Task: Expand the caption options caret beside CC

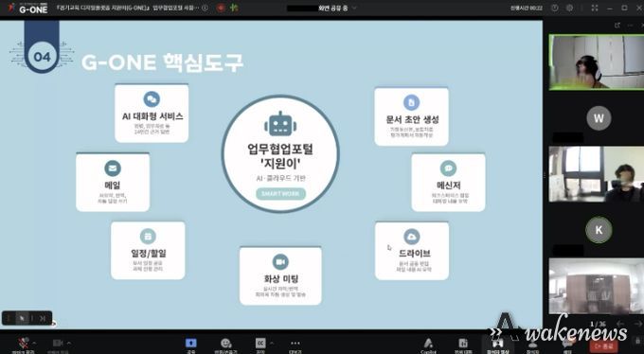Action: point(272,343)
